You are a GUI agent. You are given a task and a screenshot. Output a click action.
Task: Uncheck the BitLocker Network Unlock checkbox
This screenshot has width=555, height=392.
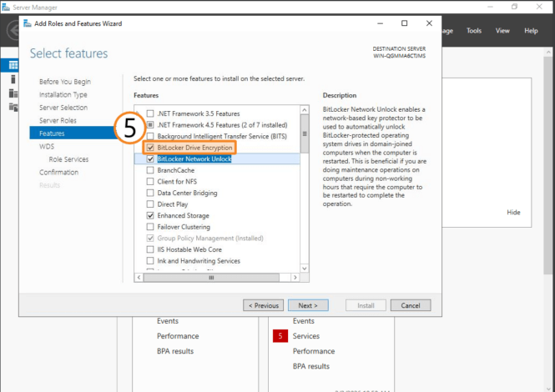150,158
